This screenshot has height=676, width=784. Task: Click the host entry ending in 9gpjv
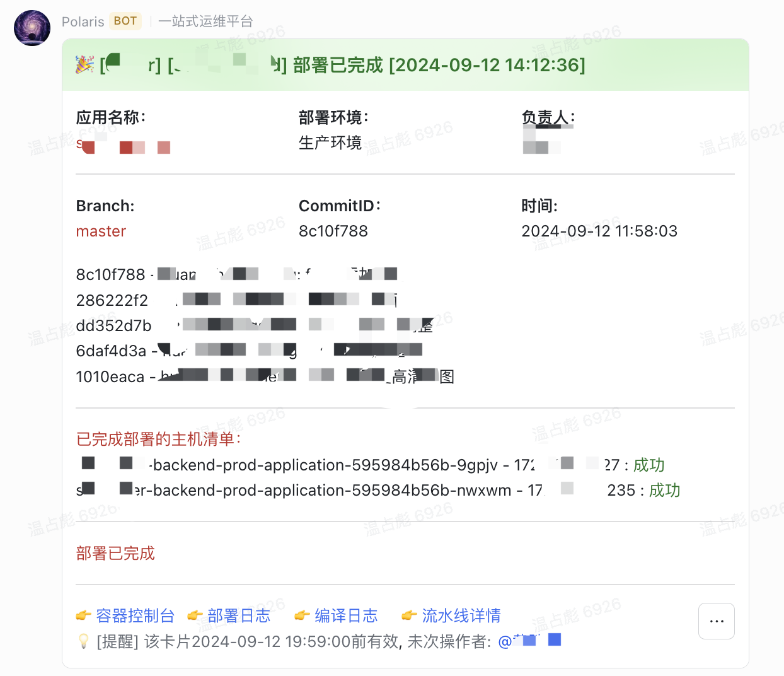[315, 465]
